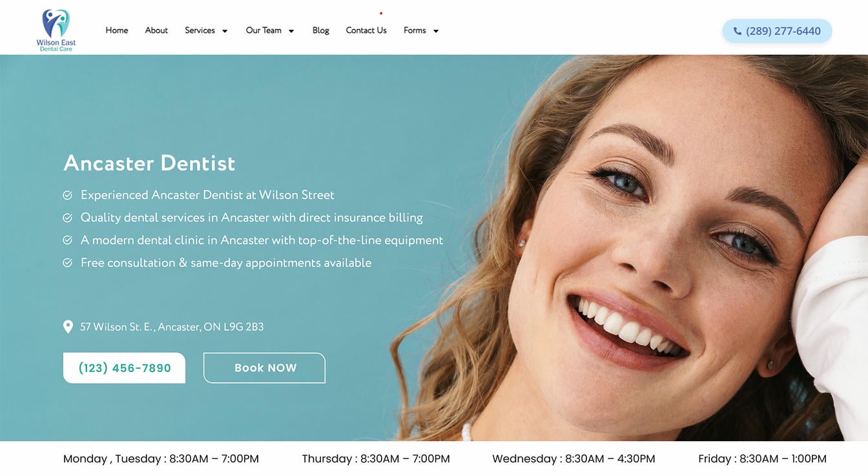Click the Ancaster Dentist heading
This screenshot has height=476, width=868.
coord(149,163)
